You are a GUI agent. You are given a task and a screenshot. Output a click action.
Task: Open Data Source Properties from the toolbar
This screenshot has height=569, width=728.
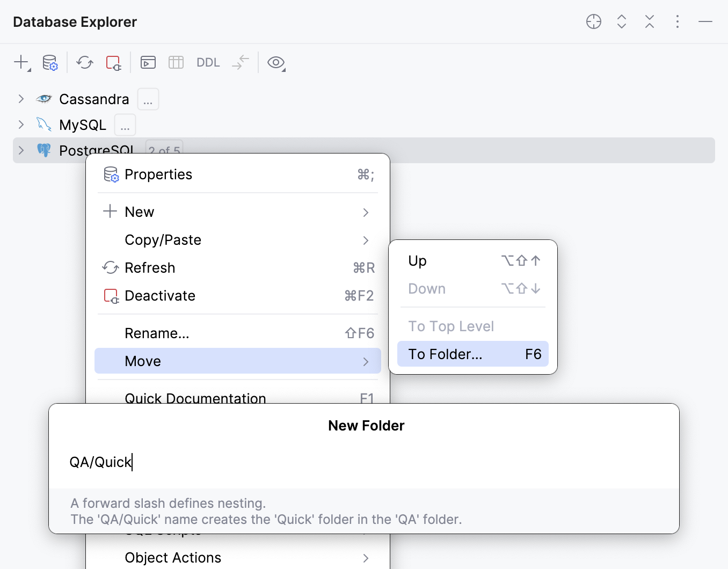coord(49,62)
